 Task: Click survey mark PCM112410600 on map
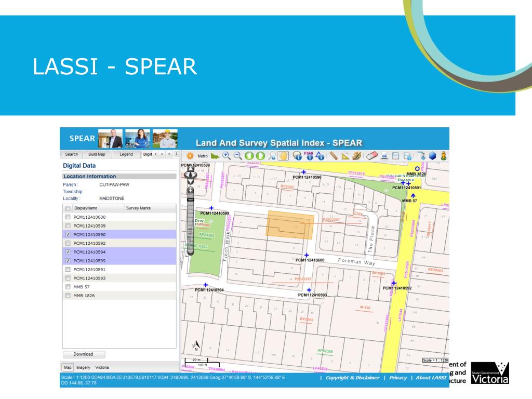pos(307,255)
